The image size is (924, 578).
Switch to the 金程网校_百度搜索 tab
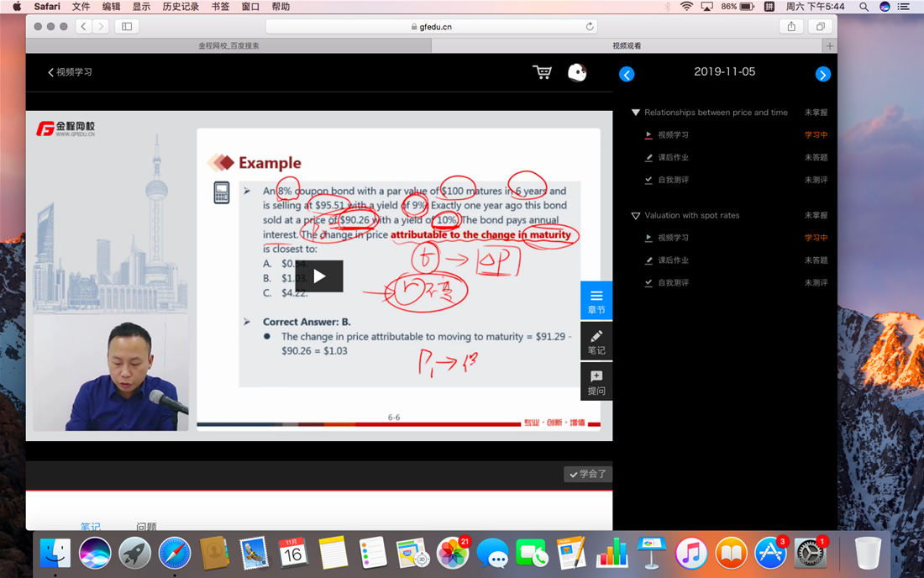point(228,46)
